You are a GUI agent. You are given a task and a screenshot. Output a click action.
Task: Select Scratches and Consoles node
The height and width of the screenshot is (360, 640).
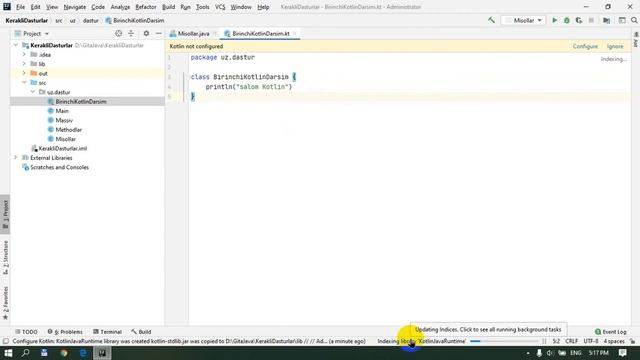(59, 167)
